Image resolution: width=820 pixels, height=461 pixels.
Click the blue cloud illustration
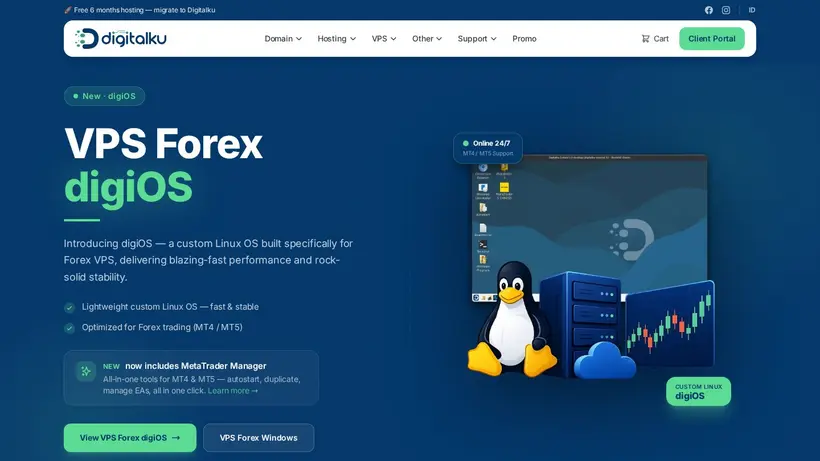coord(605,360)
